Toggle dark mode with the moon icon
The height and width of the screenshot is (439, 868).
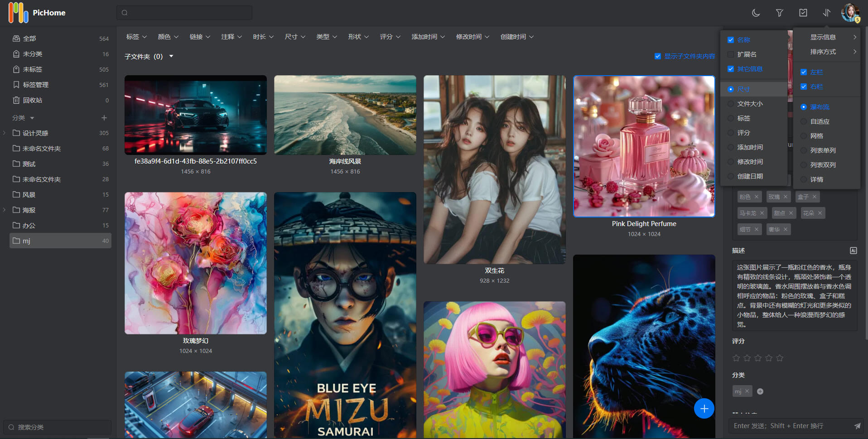(x=756, y=13)
